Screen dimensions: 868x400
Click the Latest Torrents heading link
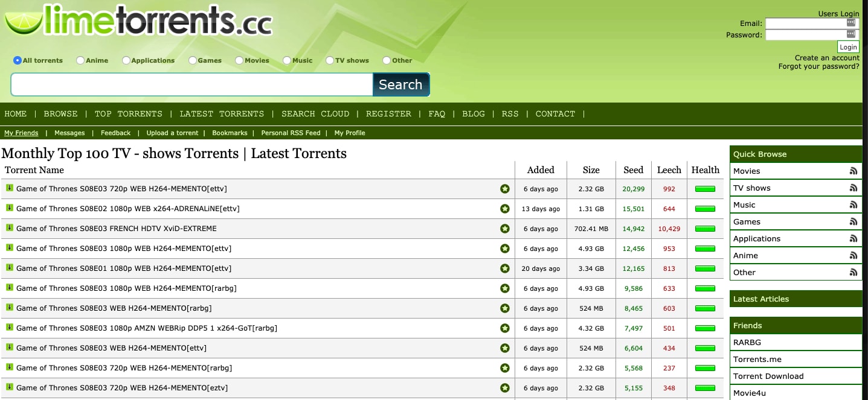point(298,153)
